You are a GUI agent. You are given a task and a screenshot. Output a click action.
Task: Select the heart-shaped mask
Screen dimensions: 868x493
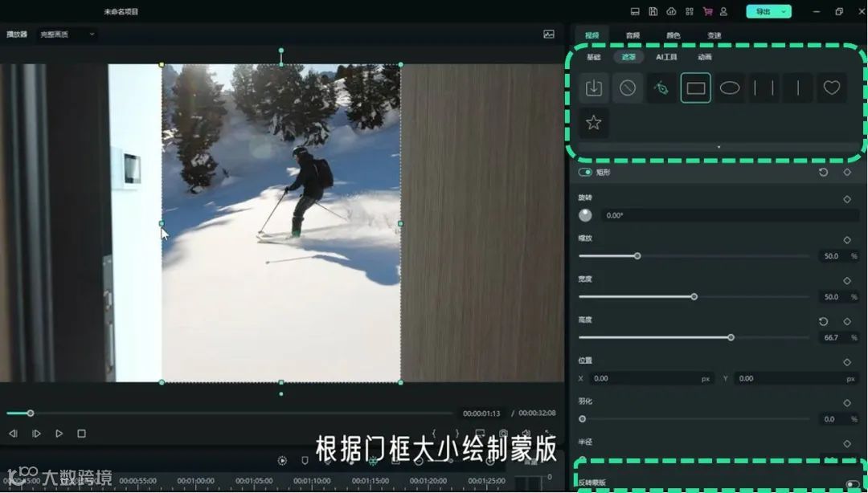tap(832, 88)
